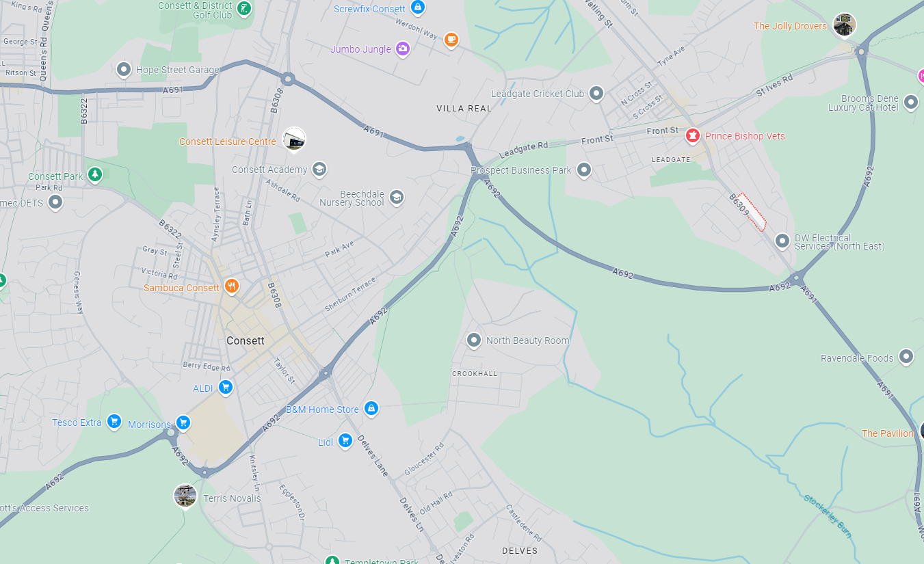Select the ALDI shopping cart pin
The height and width of the screenshot is (564, 924).
(x=225, y=388)
